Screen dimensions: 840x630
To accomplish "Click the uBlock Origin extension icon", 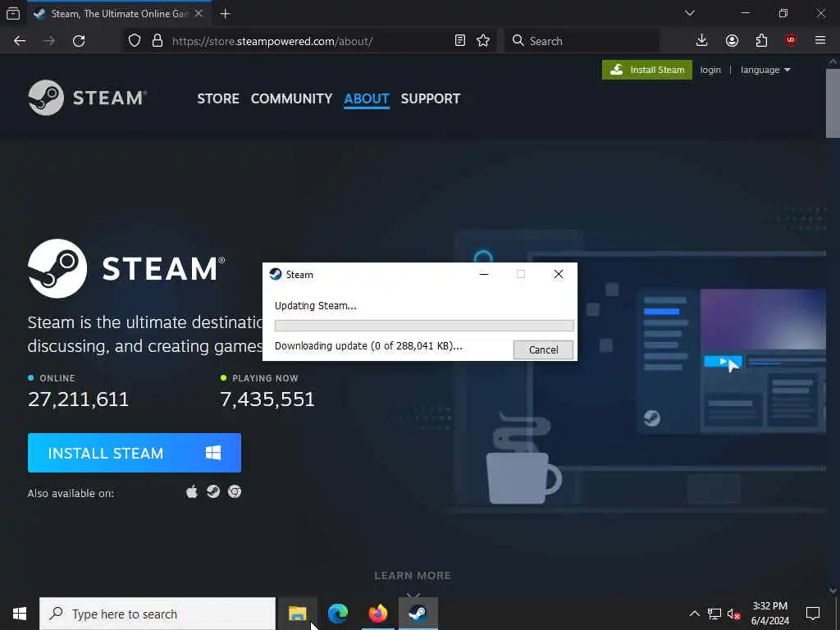I will [x=791, y=41].
